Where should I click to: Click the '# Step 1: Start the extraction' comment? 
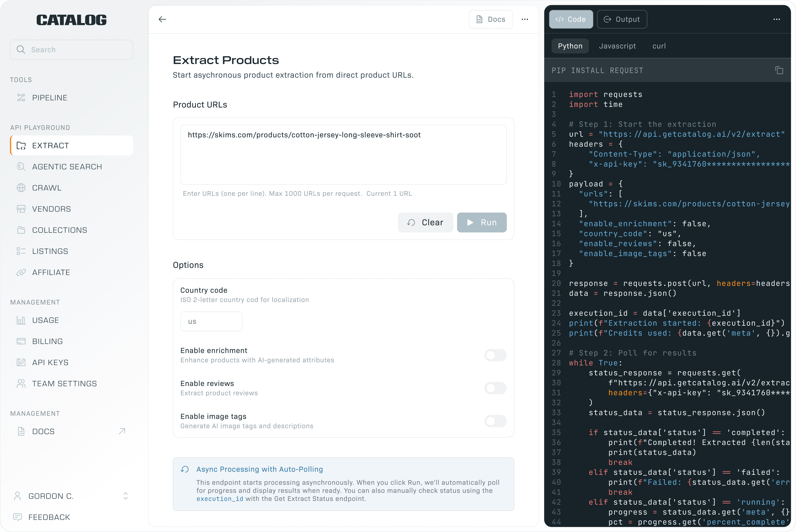tap(643, 124)
